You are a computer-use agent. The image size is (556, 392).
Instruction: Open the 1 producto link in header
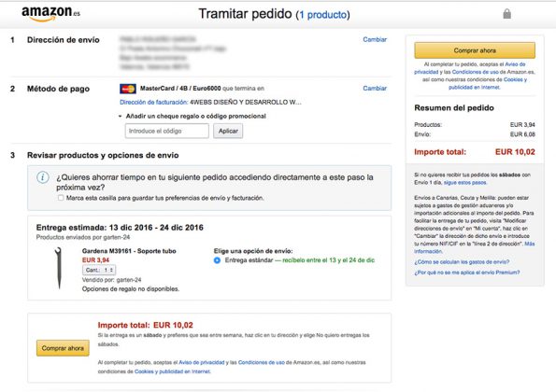pyautogui.click(x=322, y=15)
